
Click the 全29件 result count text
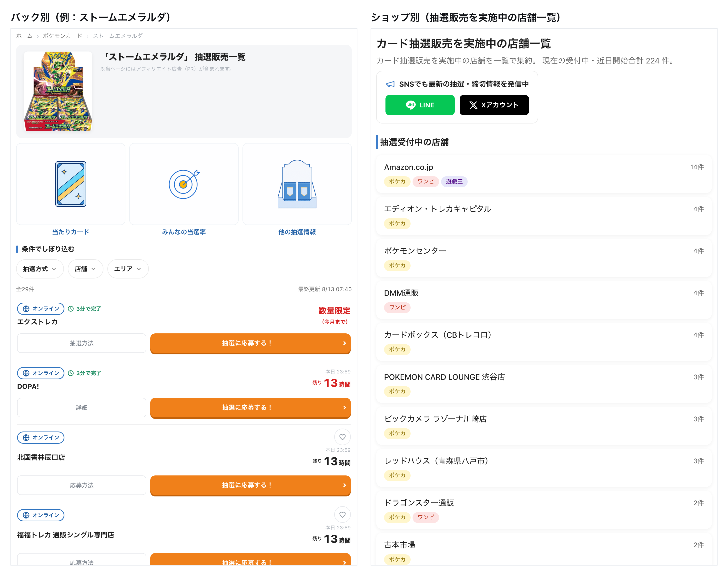(x=25, y=289)
